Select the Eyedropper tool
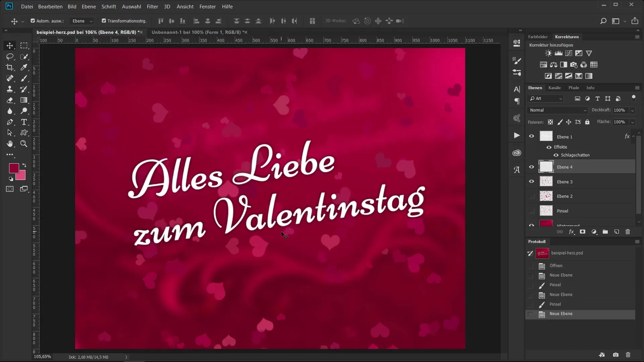644x362 pixels. pyautogui.click(x=24, y=67)
